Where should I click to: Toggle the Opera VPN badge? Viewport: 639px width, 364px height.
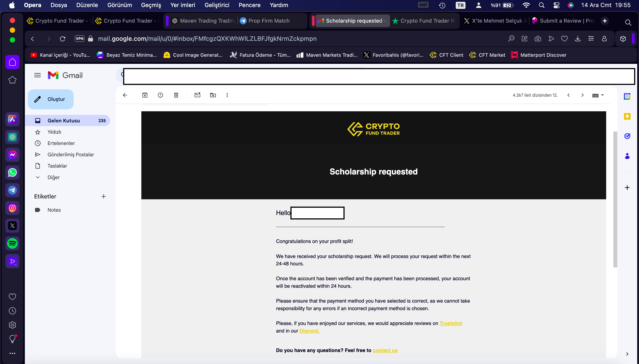pyautogui.click(x=80, y=39)
